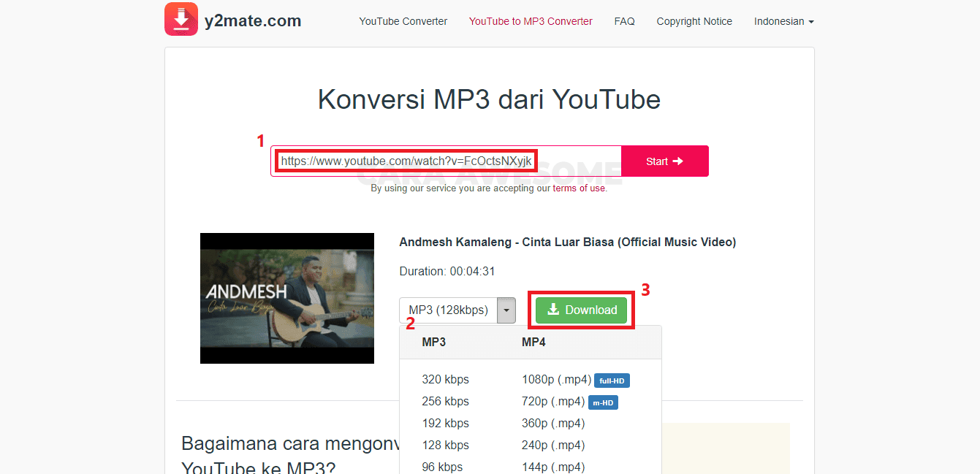
Task: Choose 96 kbps MP3 quality
Action: [443, 467]
